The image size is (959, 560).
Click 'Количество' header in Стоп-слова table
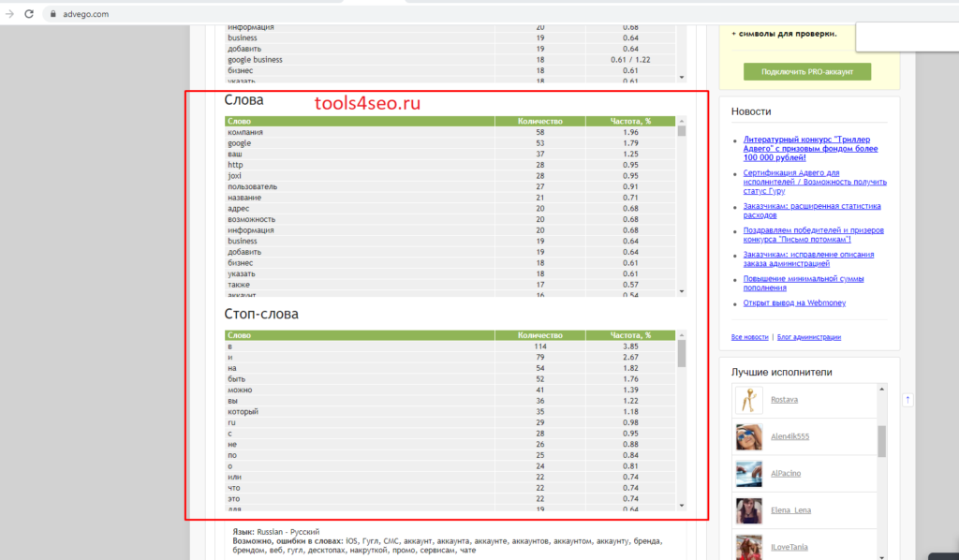tap(539, 335)
